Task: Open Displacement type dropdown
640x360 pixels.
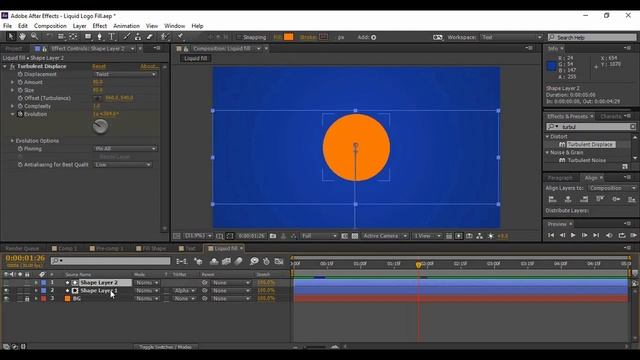Action: 125,74
